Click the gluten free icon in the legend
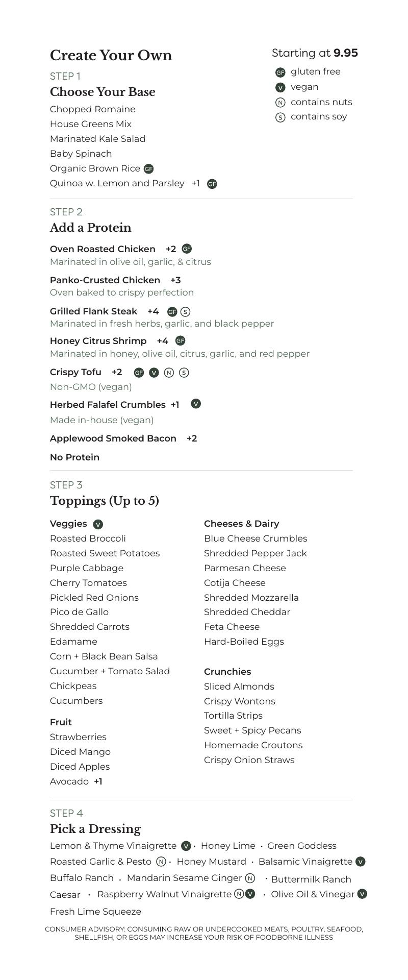The image size is (408, 980). point(280,72)
